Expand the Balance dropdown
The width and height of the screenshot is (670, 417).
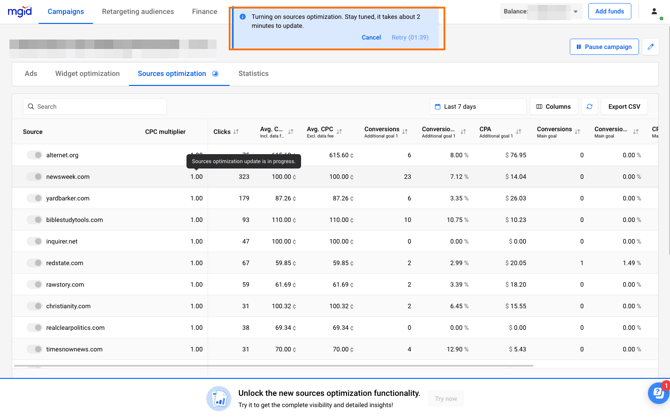(575, 12)
